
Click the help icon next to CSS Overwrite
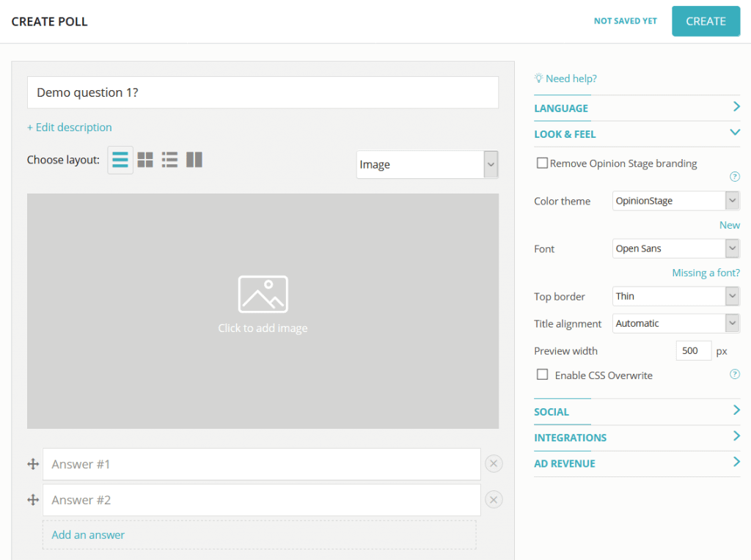coord(734,375)
